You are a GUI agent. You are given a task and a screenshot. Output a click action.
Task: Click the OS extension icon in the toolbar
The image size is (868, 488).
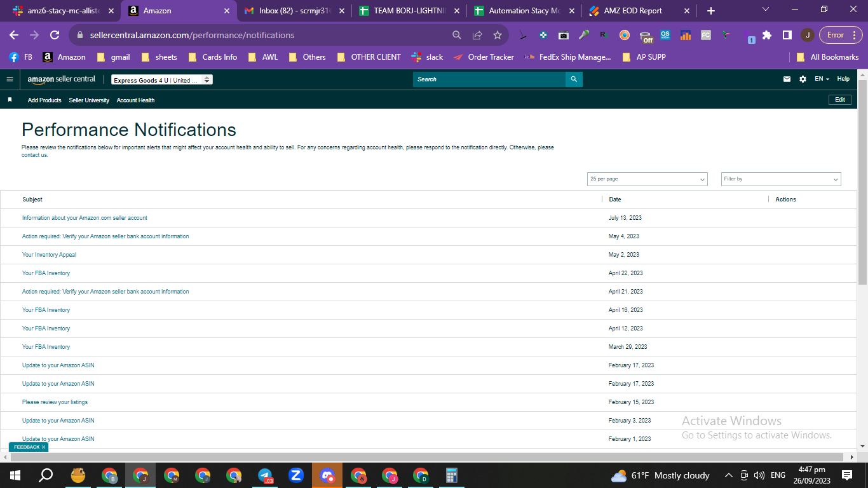click(665, 35)
